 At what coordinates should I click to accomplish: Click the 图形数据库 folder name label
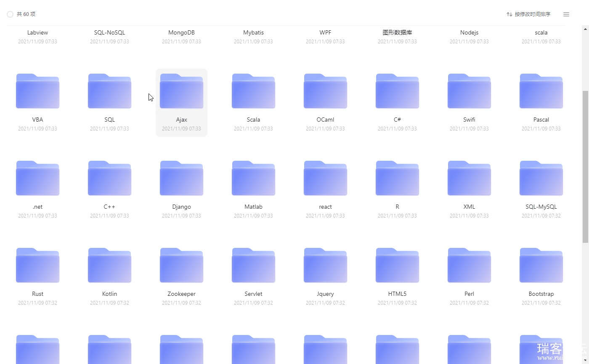(x=397, y=32)
